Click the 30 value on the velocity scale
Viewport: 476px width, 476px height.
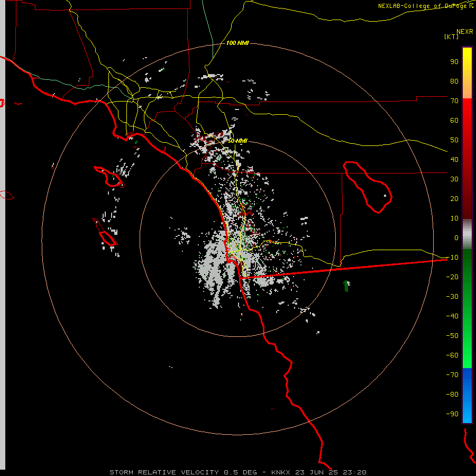(x=454, y=179)
